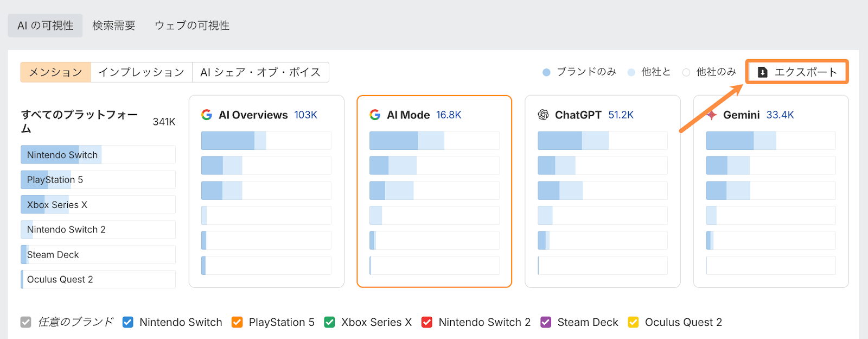The width and height of the screenshot is (868, 339).
Task: Open the 103K AI Overviews count link
Action: point(305,115)
